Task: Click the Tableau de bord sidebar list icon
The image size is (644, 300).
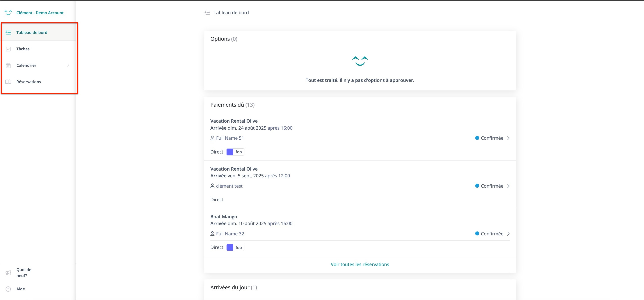Action: 8,32
